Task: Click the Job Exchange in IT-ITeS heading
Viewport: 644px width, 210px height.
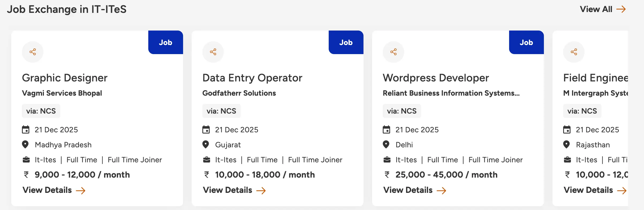Action: click(x=67, y=9)
